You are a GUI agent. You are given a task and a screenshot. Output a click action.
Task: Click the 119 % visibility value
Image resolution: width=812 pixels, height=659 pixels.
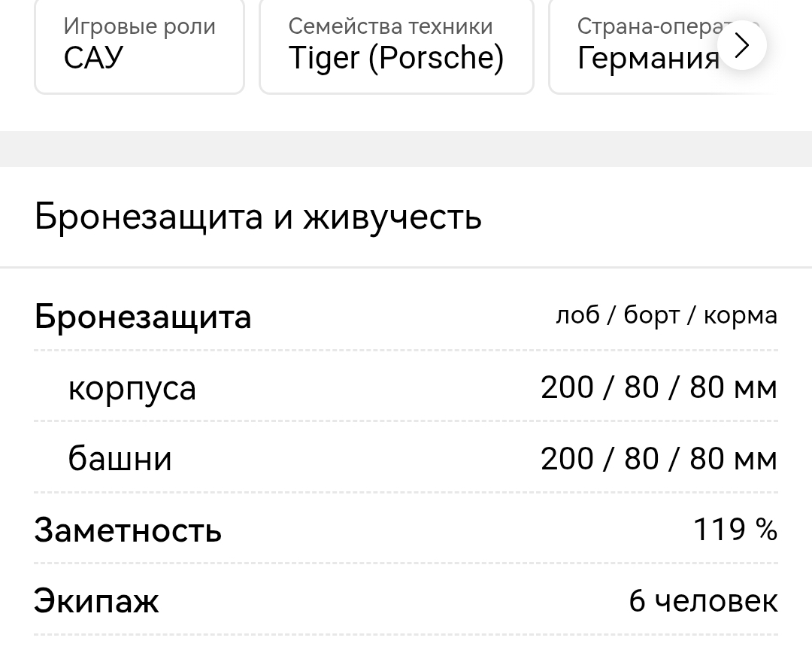point(735,530)
